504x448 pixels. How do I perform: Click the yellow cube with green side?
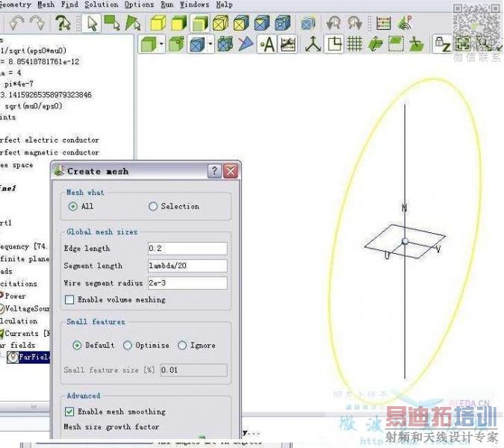click(179, 23)
